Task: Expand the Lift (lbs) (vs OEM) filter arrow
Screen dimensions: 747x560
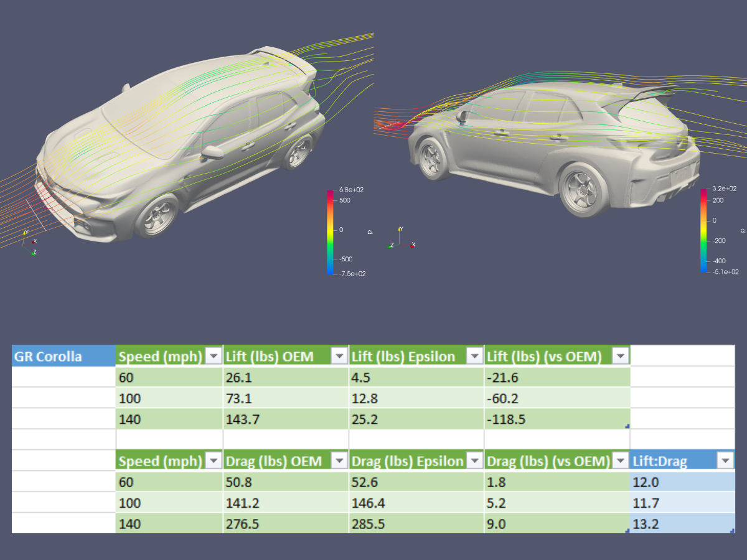Action: click(x=620, y=356)
